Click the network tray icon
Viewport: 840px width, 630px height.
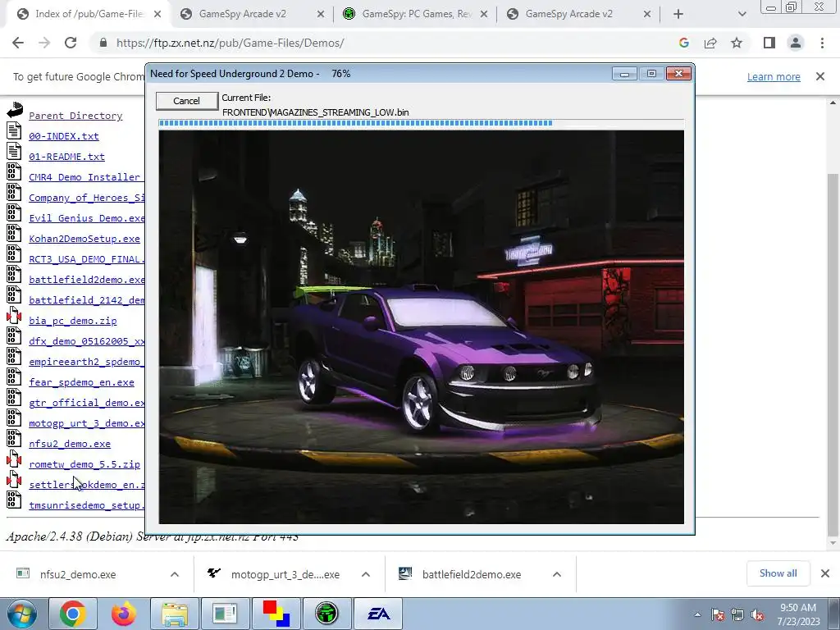pos(737,615)
